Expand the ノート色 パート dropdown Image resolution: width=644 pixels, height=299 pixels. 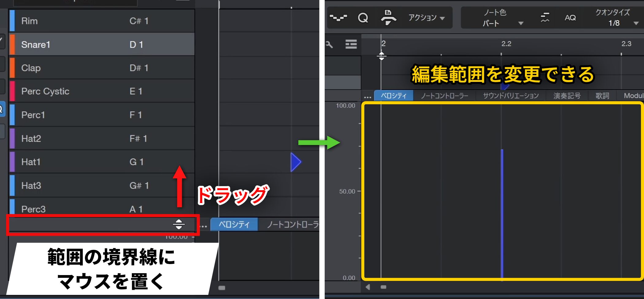click(503, 18)
